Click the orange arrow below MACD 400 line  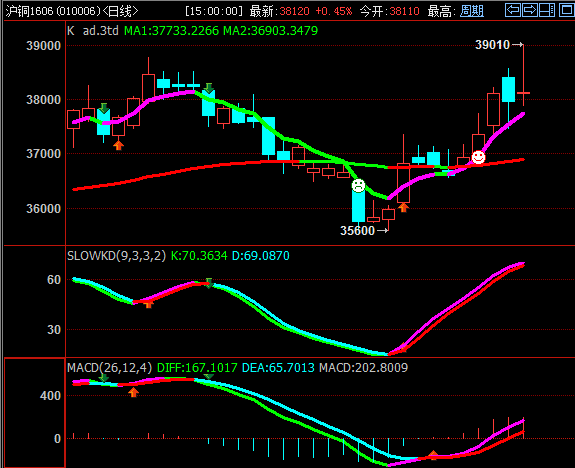click(x=133, y=392)
